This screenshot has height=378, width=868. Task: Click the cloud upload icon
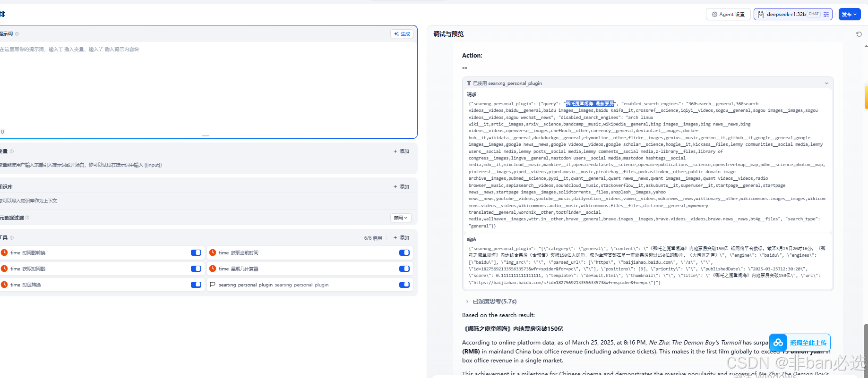click(x=778, y=343)
